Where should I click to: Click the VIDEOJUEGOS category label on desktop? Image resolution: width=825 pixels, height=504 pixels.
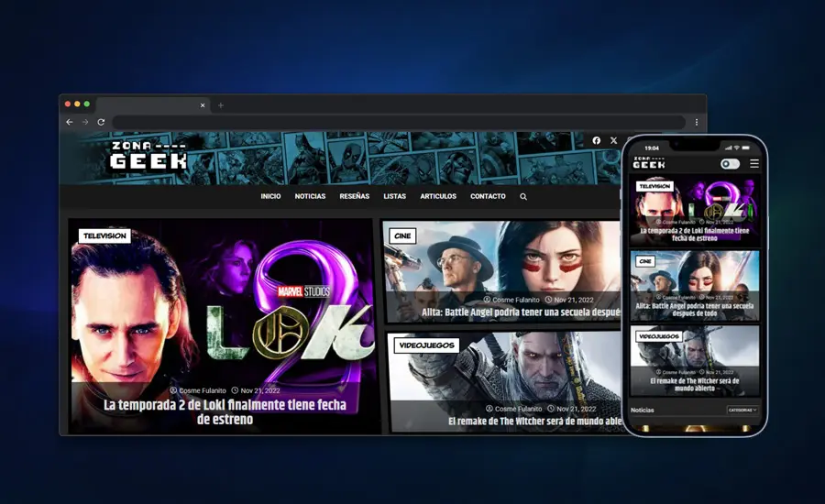426,345
